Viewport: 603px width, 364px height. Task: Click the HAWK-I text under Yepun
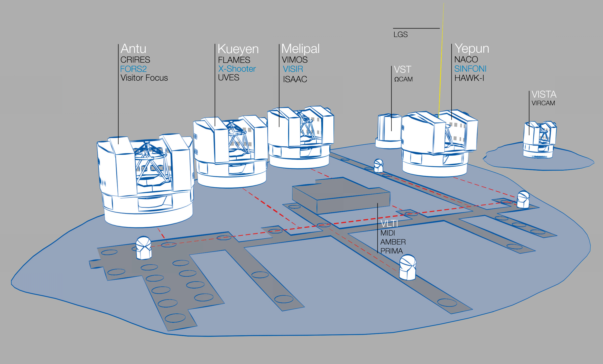click(469, 78)
